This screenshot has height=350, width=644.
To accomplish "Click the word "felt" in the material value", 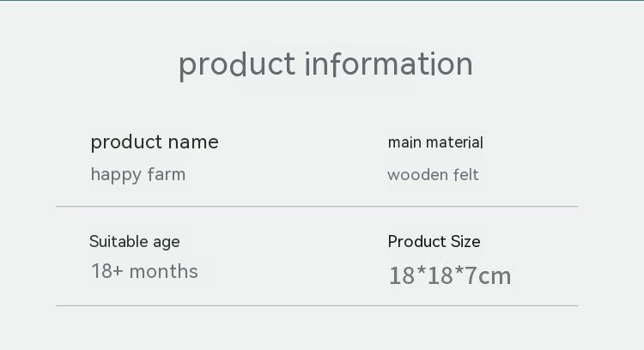I will click(465, 175).
